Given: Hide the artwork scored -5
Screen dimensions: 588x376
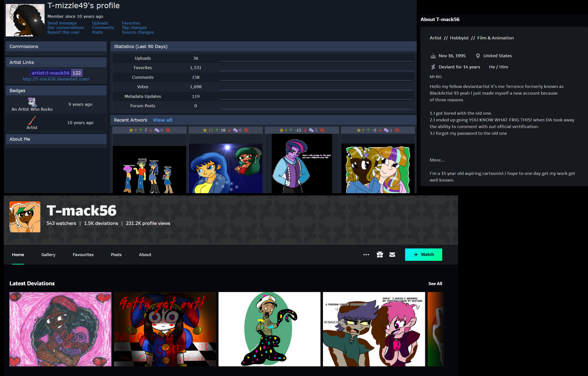Looking at the screenshot, I should coord(397,130).
